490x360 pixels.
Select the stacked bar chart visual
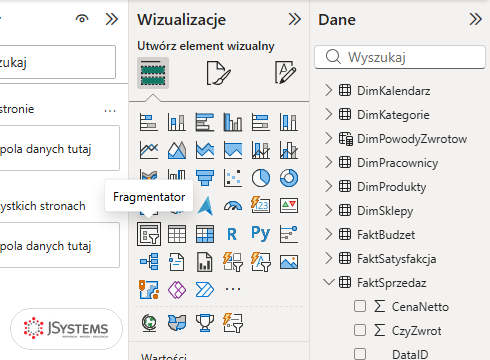click(x=149, y=122)
